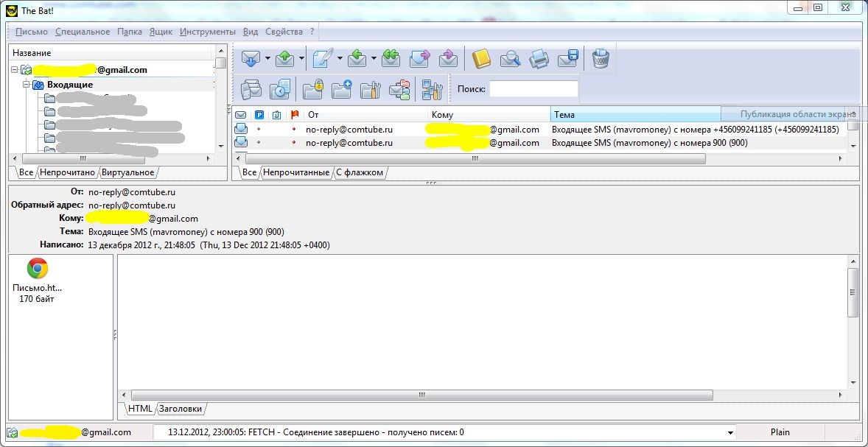Sort the message list by the От column
The width and height of the screenshot is (868, 447).
365,115
